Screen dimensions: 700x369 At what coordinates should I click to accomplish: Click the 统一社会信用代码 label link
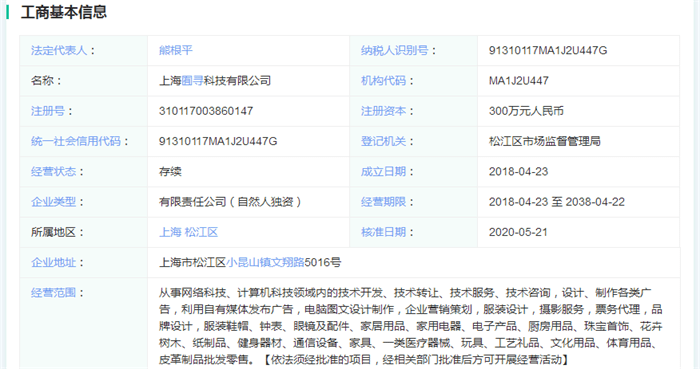[x=76, y=141]
